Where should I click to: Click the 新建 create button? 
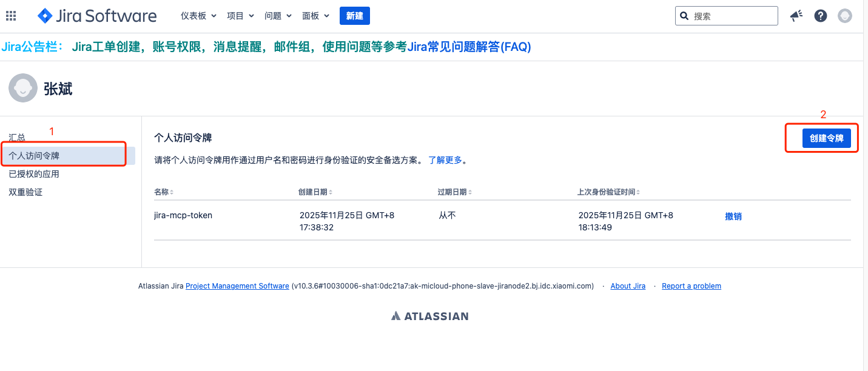point(355,16)
